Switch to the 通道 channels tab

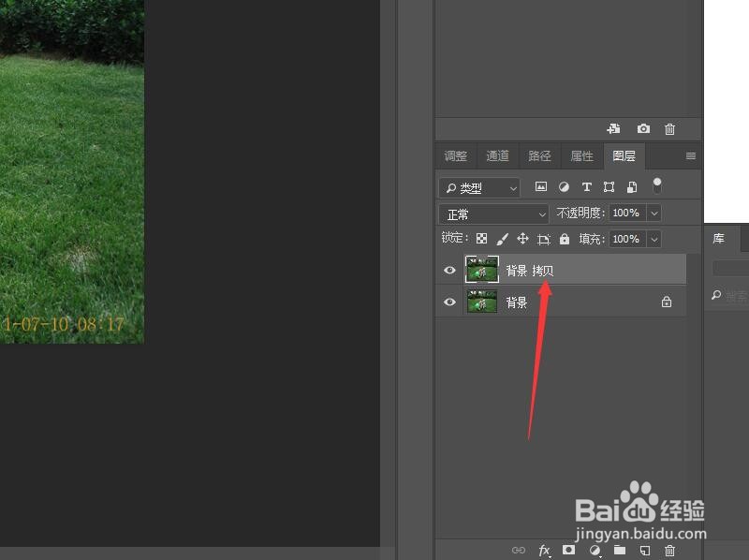tap(497, 155)
